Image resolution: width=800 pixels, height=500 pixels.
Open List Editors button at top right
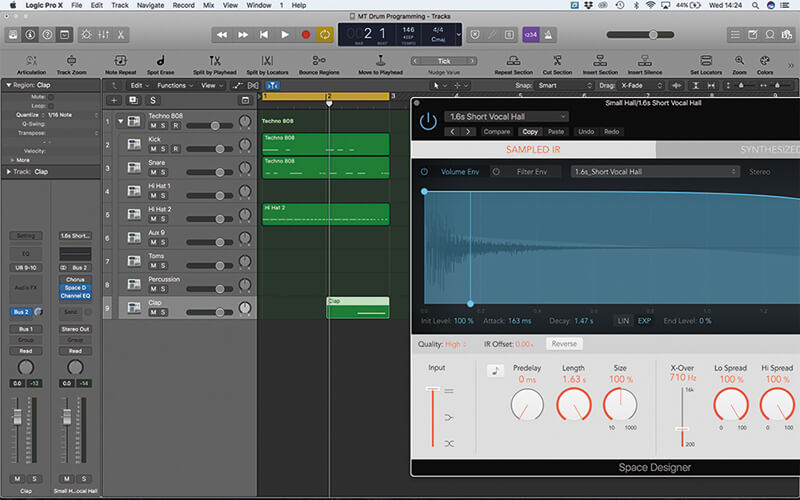point(735,35)
